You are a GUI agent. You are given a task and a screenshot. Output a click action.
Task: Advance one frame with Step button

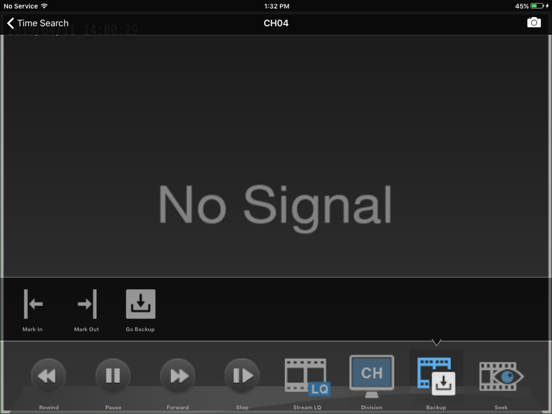242,376
